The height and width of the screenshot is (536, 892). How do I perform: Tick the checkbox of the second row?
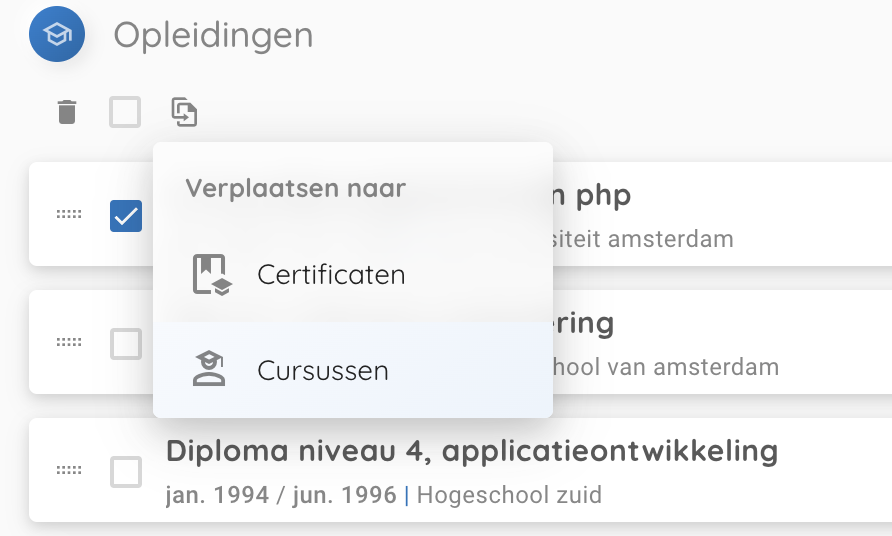pyautogui.click(x=126, y=343)
